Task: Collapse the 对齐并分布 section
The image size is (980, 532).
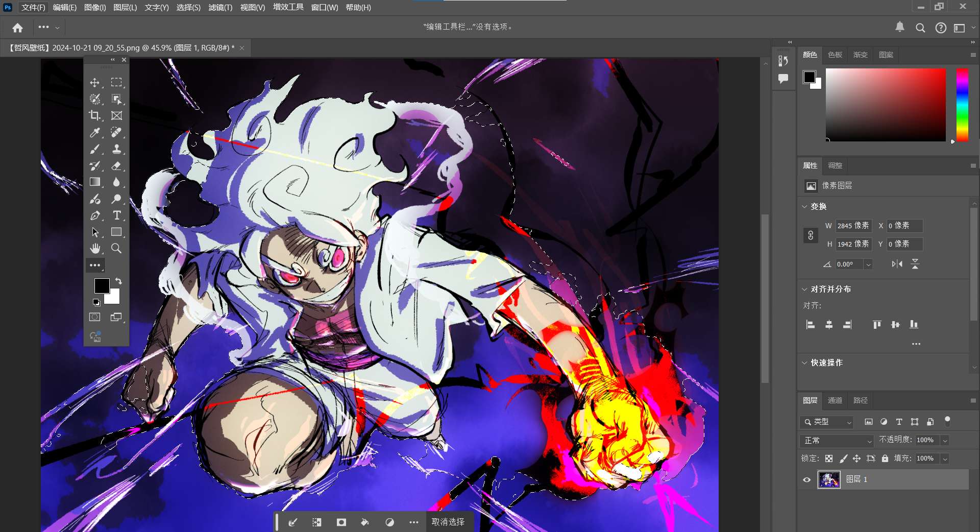Action: 805,289
